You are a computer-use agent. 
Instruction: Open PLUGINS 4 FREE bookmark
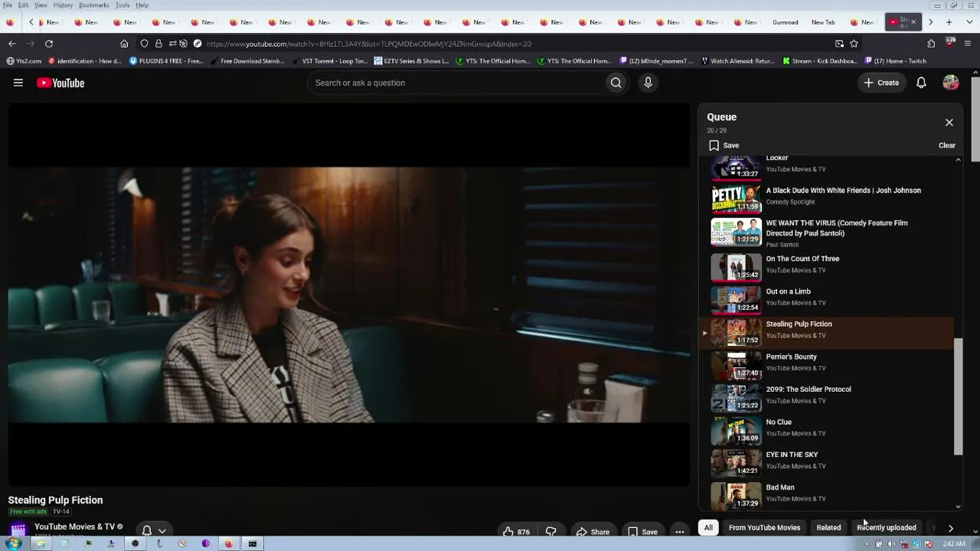[166, 61]
